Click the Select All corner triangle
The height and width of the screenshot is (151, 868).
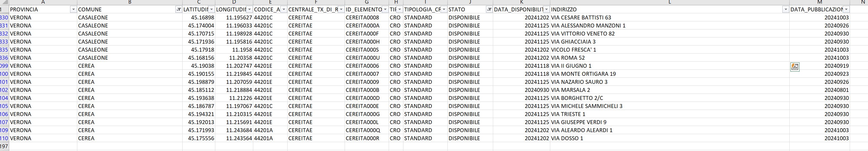click(x=4, y=2)
